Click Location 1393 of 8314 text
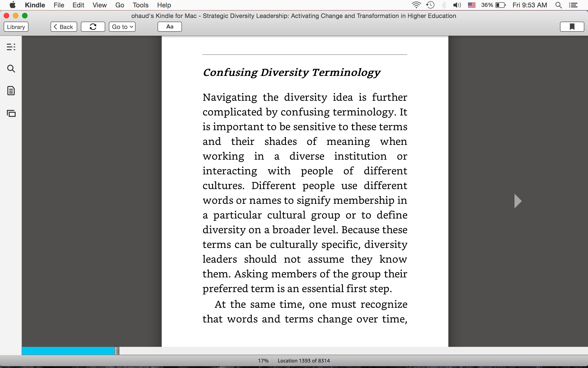The width and height of the screenshot is (588, 368). [304, 361]
